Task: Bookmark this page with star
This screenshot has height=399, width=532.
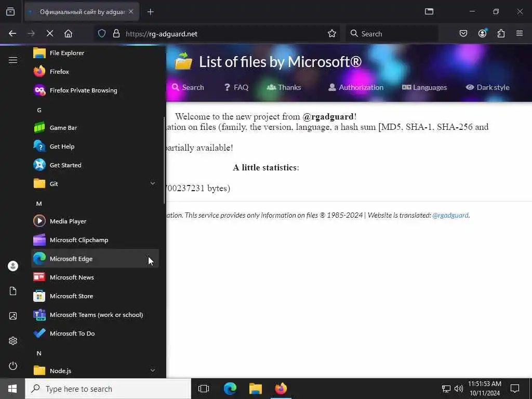Action: point(332,34)
